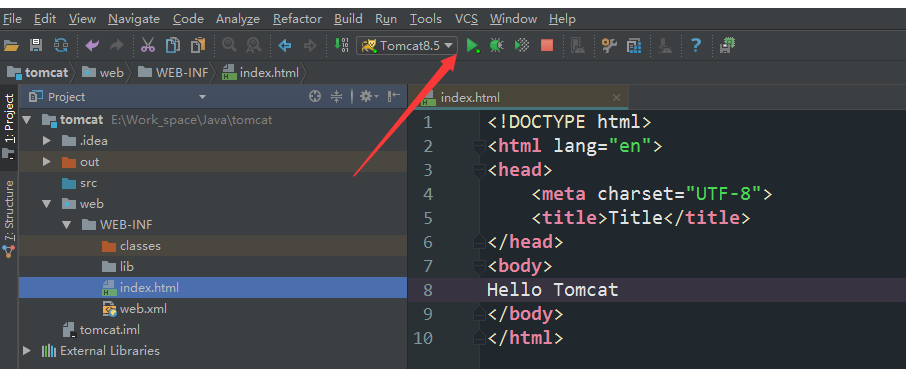Open the Refactor menu
Viewport: 906px width, 369px height.
[x=297, y=19]
